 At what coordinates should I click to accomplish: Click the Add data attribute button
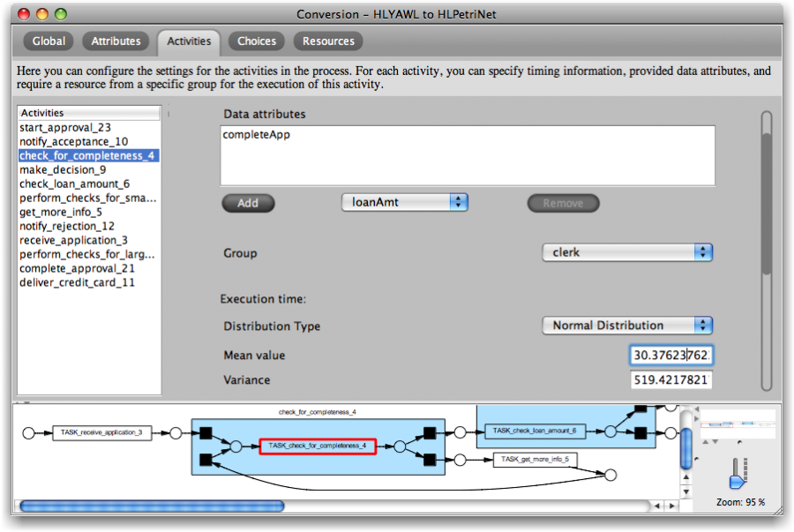[x=248, y=203]
